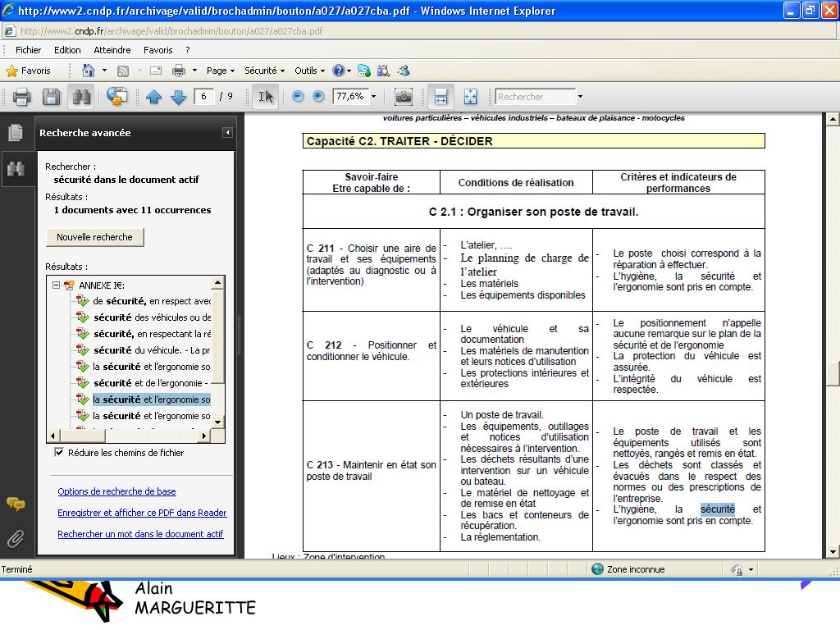The height and width of the screenshot is (630, 840).
Task: Open the zoom percentage dropdown arrow
Action: tap(373, 97)
